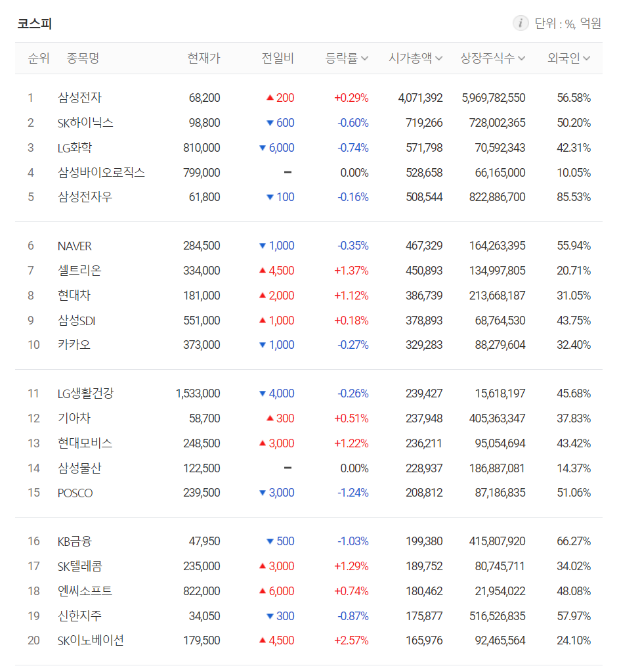Click 현대차 shares 213,668,187

click(497, 296)
